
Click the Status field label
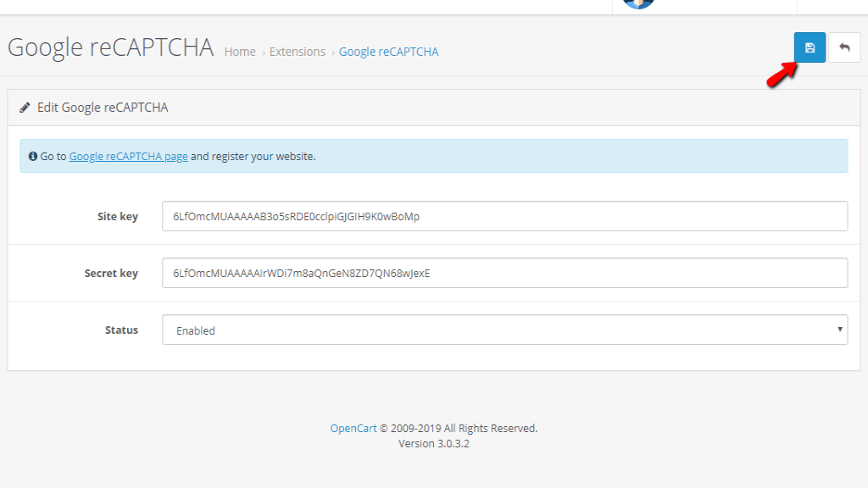(x=121, y=330)
